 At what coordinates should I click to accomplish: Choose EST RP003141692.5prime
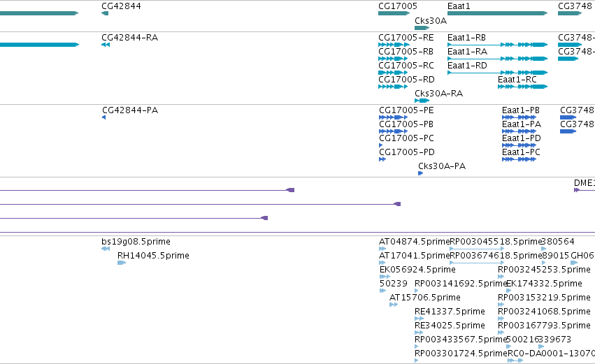point(461,284)
